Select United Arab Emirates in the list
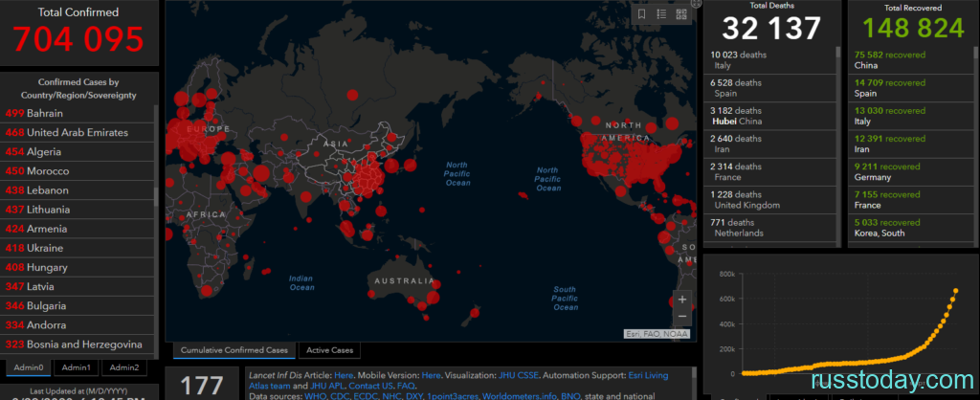Image resolution: width=980 pixels, height=400 pixels. click(x=78, y=132)
